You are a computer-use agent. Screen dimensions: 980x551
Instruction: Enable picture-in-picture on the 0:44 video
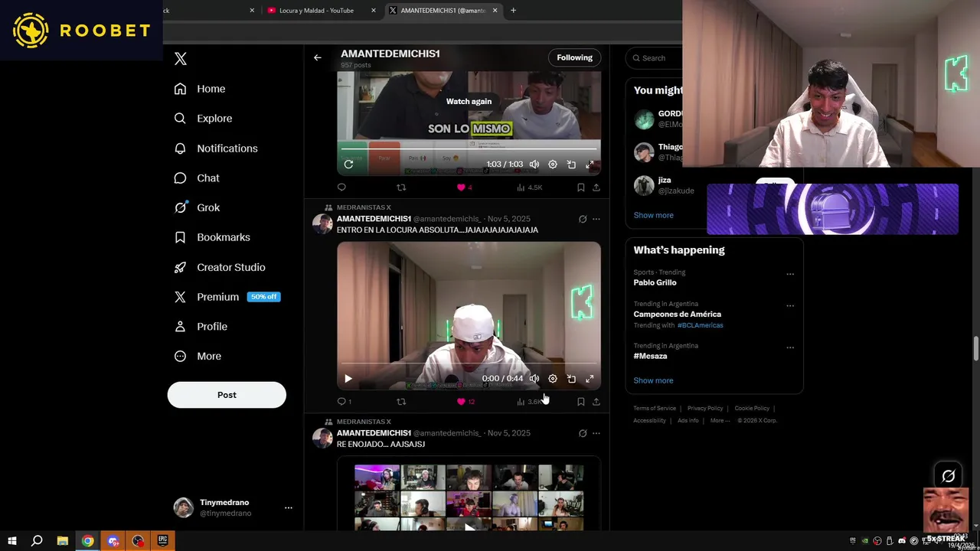pos(571,379)
